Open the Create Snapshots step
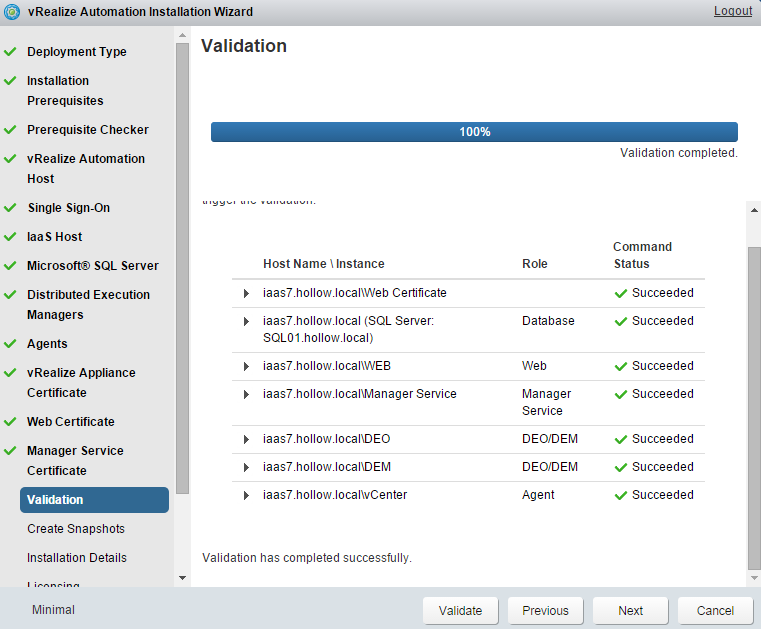The image size is (761, 629). [76, 529]
